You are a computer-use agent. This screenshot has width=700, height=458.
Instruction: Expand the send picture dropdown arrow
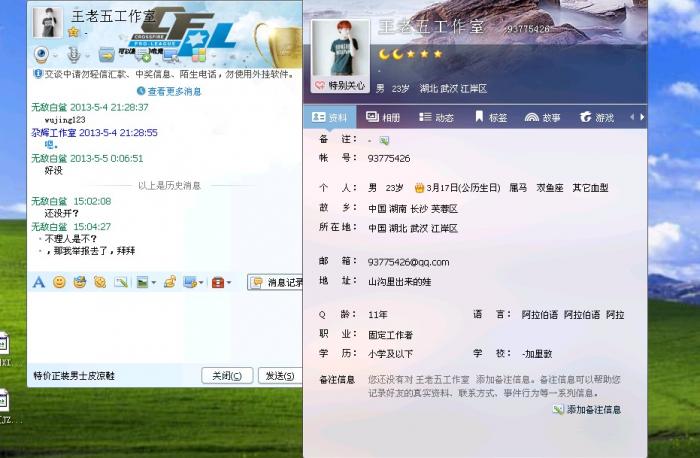click(154, 283)
